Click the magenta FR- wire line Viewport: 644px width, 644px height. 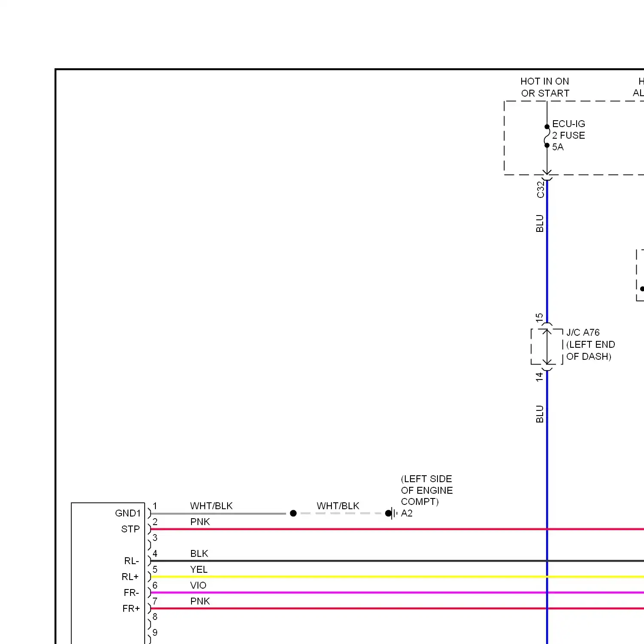tap(397, 592)
